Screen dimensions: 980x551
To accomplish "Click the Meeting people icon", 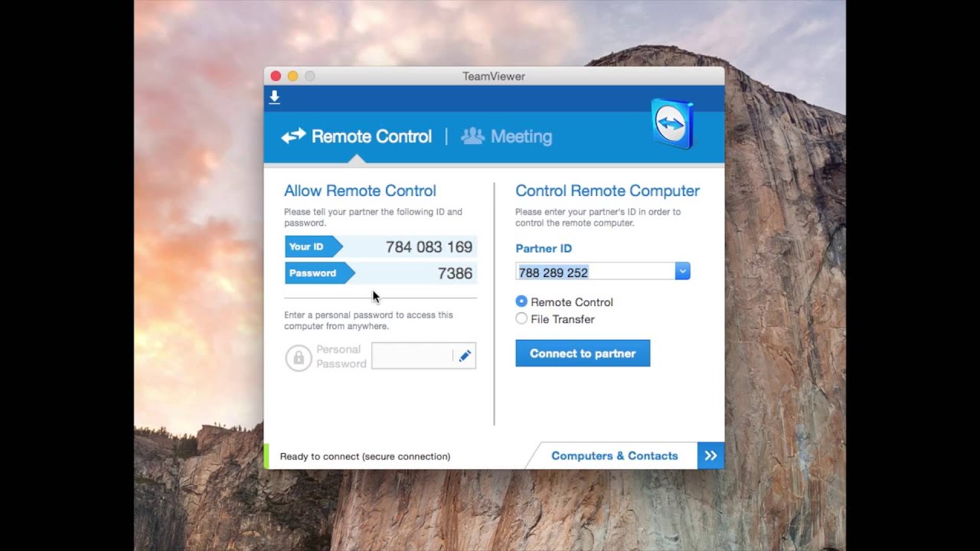I will tap(472, 136).
